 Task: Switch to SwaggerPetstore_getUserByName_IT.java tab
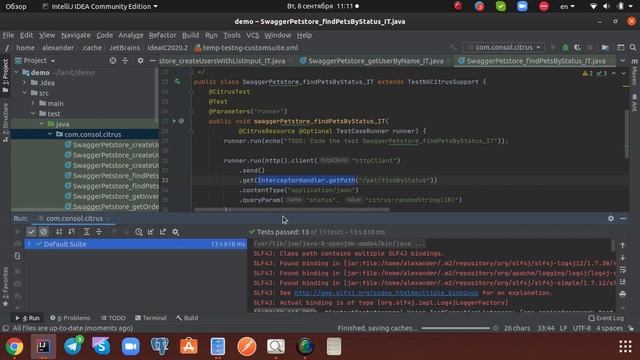(376, 61)
